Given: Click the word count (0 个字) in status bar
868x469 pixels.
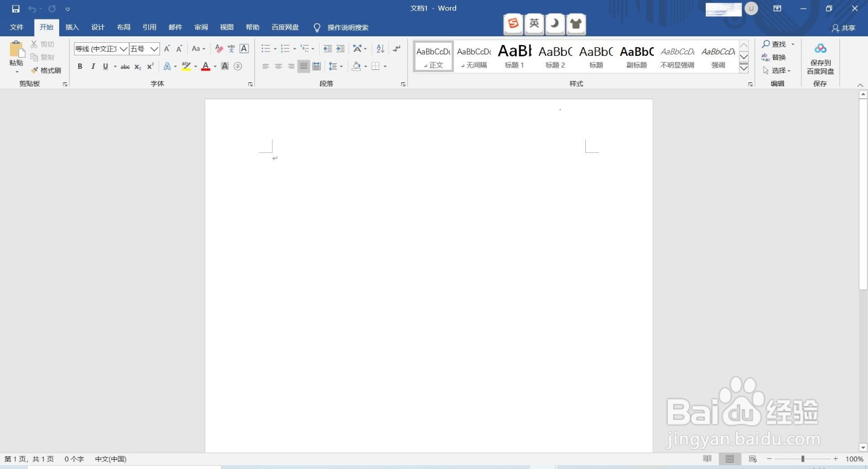Looking at the screenshot, I should 74,459.
